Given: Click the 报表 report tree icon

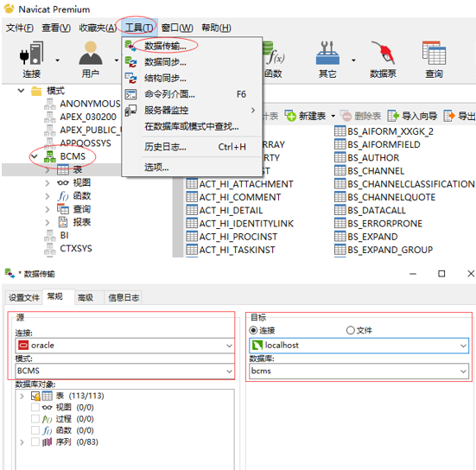Looking at the screenshot, I should point(63,222).
